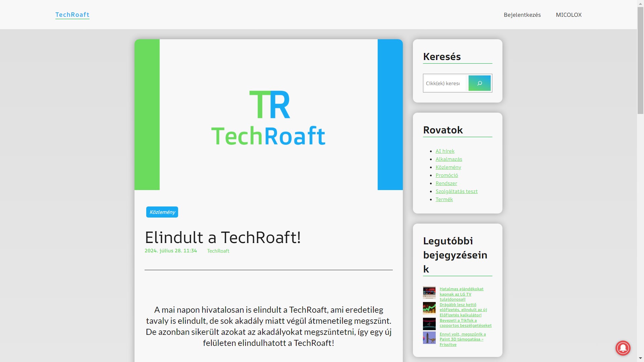This screenshot has height=362, width=644.
Task: Click the scroll down arrow of the scrollbar
Action: coord(640,359)
